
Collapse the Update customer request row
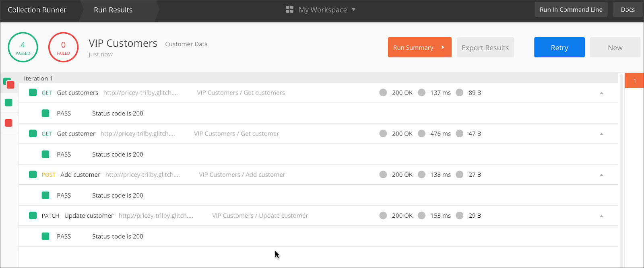pos(601,216)
